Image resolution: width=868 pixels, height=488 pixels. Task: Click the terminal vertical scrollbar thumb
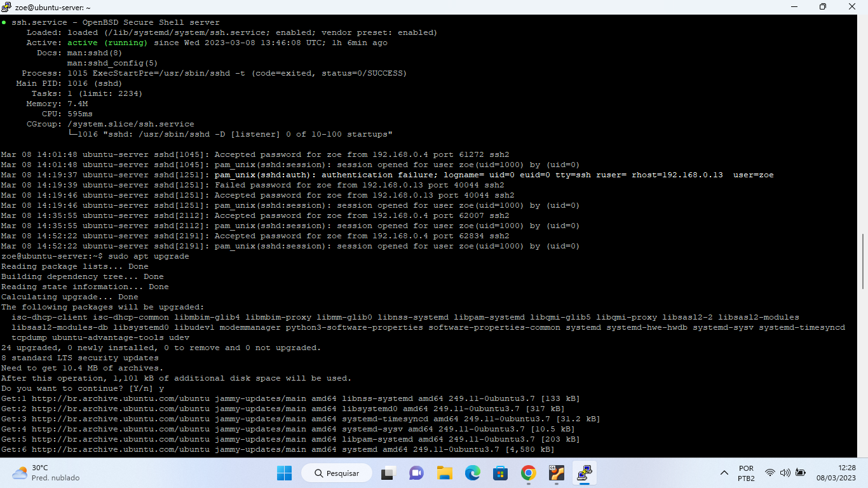(x=863, y=261)
